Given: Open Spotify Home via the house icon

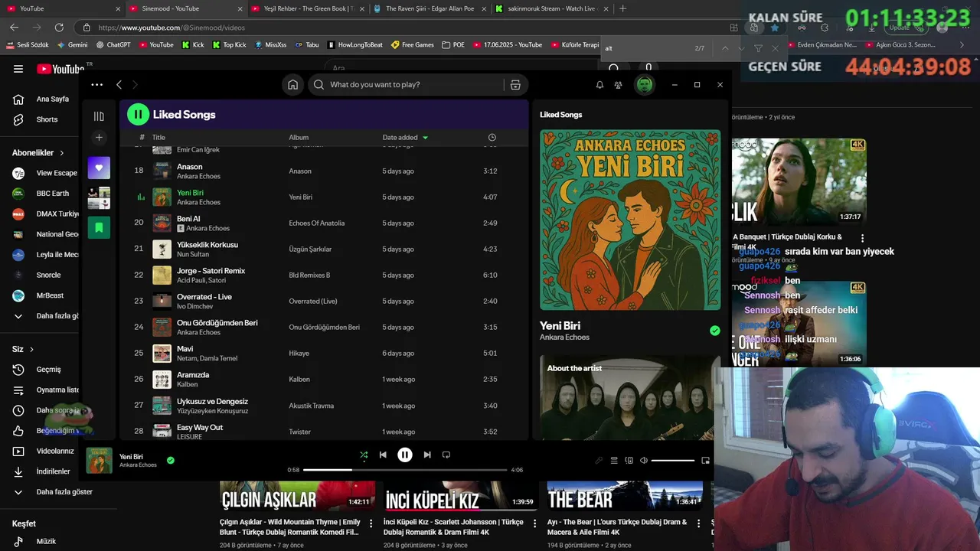Looking at the screenshot, I should (292, 85).
